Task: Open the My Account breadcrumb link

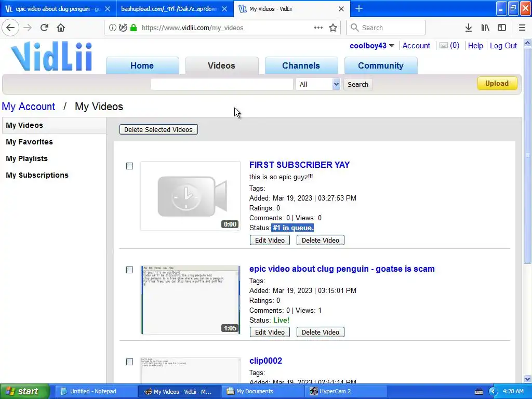Action: tap(29, 107)
